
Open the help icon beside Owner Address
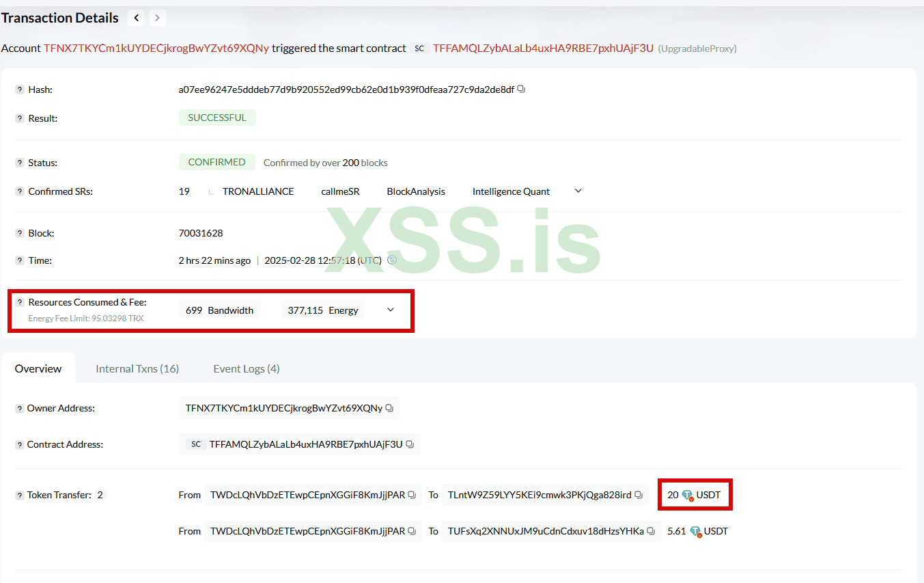[20, 408]
